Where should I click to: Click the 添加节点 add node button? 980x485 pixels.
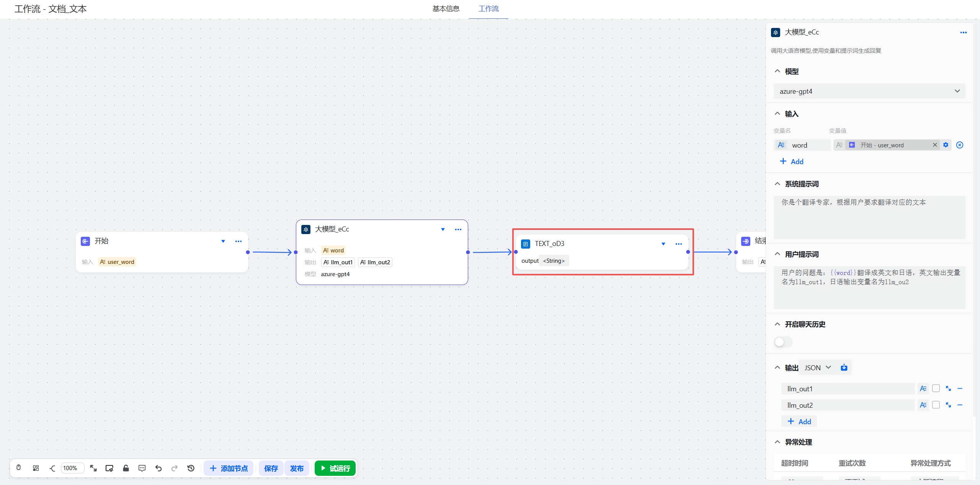pyautogui.click(x=229, y=468)
